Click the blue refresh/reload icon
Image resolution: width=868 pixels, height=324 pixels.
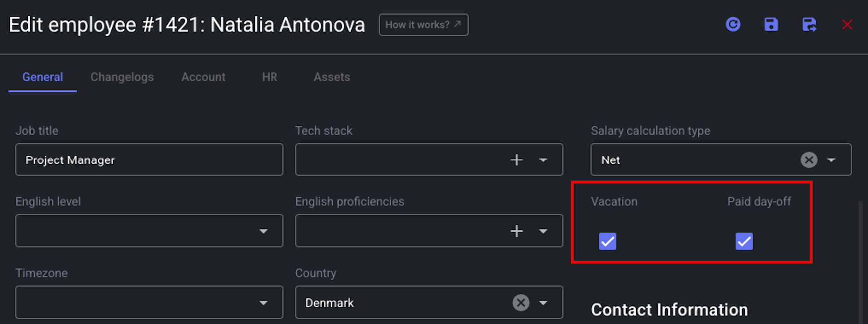[x=733, y=24]
